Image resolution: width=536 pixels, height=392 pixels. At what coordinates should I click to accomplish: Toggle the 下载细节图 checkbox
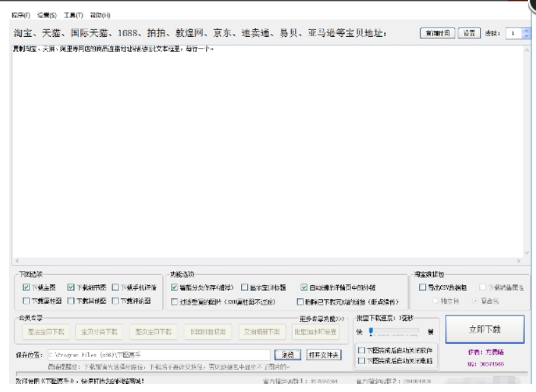click(x=71, y=287)
